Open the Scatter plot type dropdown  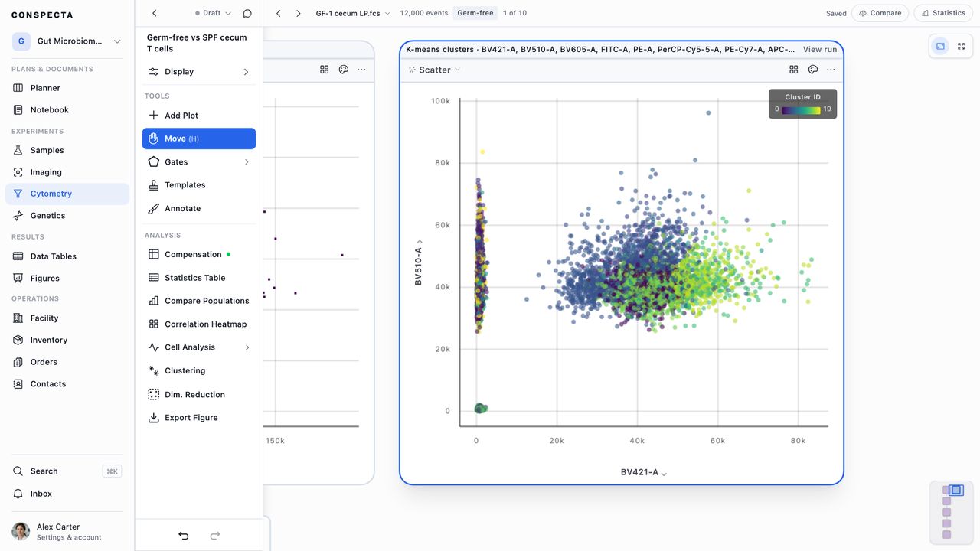click(x=434, y=70)
